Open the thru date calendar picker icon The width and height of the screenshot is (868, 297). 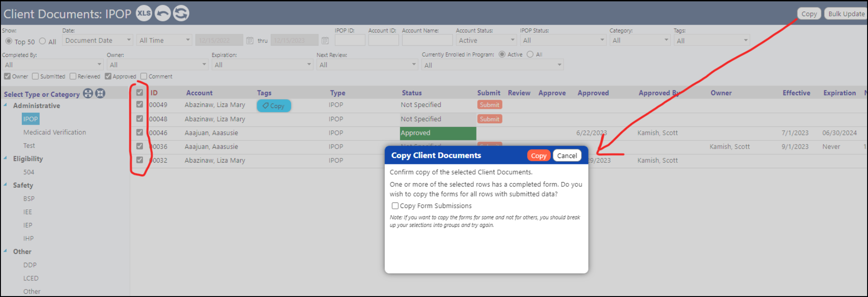(325, 41)
